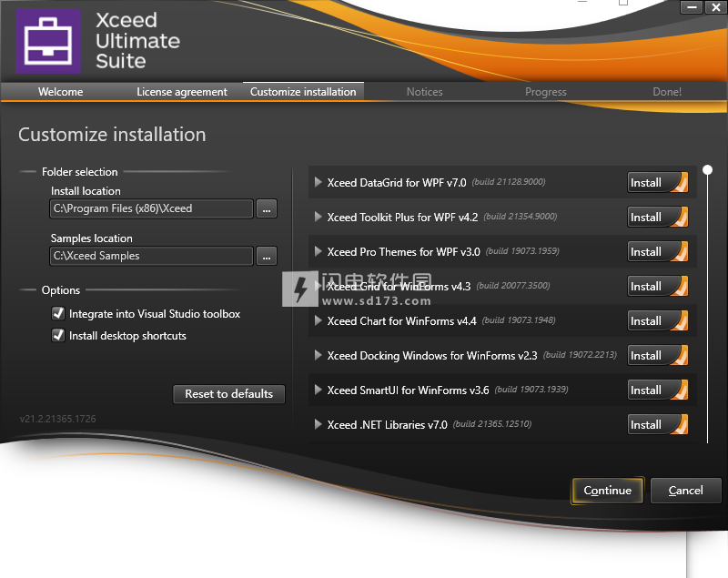Browse for Samples location folder
728x578 pixels.
(267, 257)
